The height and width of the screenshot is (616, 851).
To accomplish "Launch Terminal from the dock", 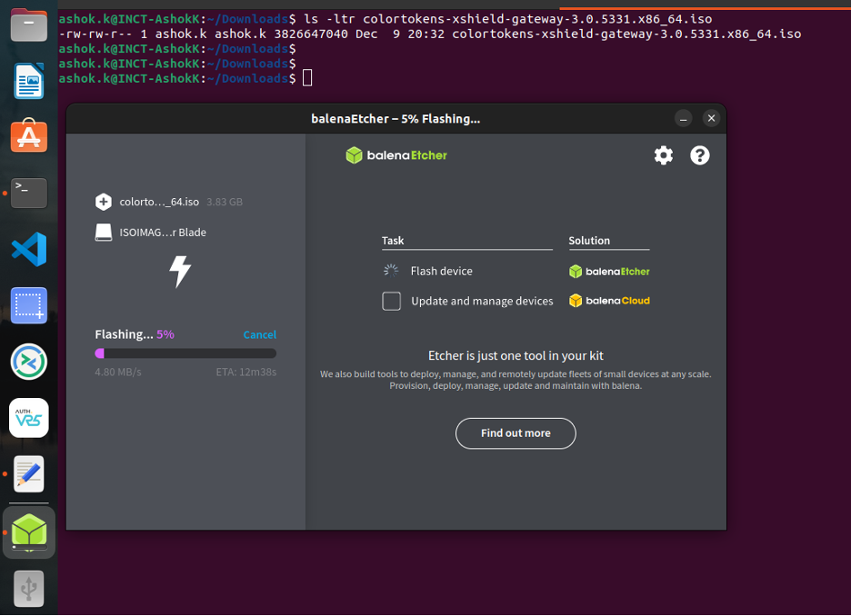I will 29,192.
